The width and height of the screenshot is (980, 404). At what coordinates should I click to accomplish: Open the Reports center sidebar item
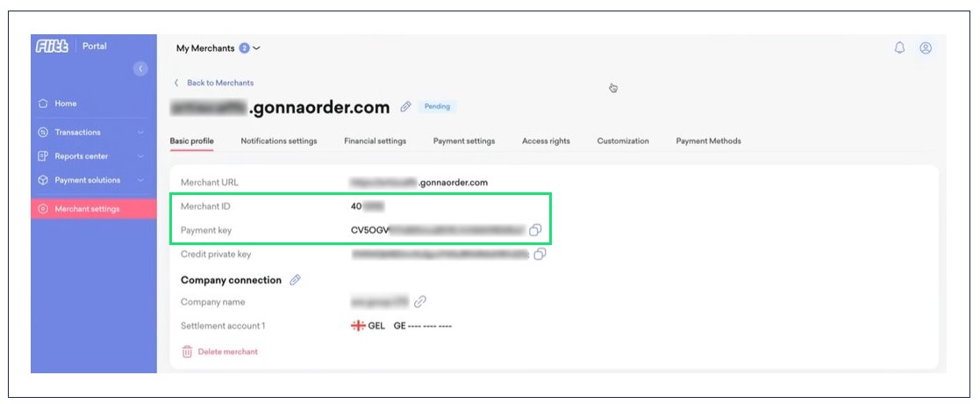point(82,156)
